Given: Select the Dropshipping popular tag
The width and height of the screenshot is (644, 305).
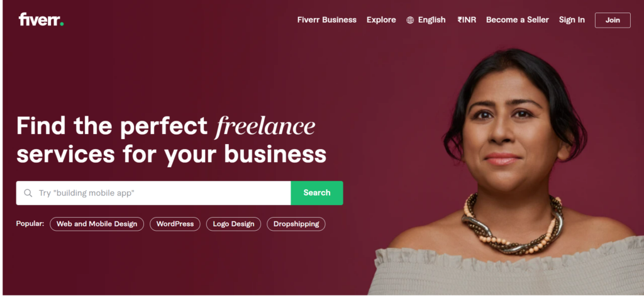Looking at the screenshot, I should [x=296, y=224].
